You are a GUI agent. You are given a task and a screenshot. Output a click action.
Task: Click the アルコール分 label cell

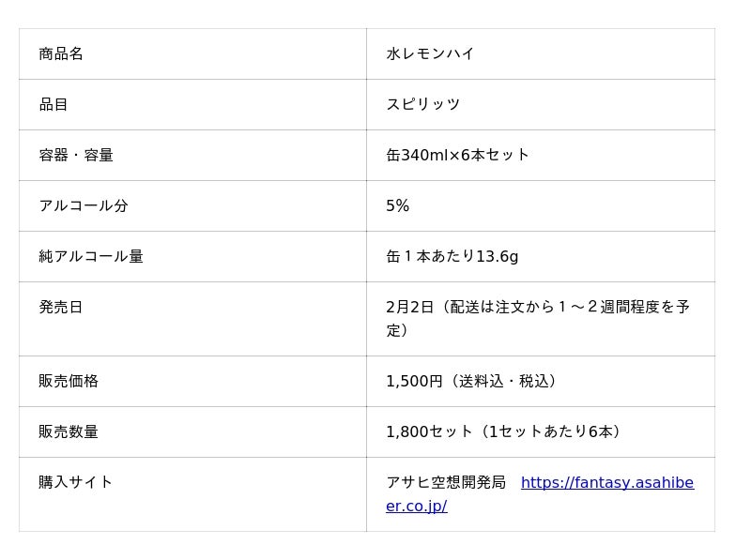coord(84,206)
